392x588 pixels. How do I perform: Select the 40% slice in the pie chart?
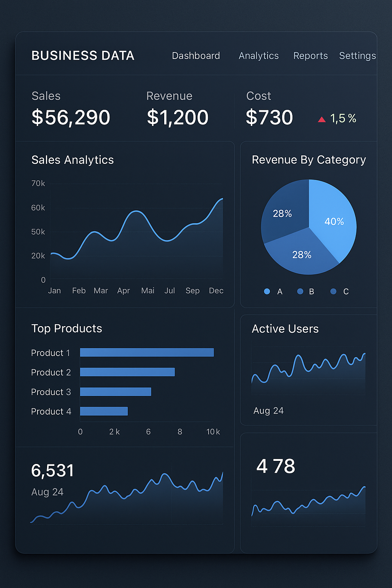click(334, 222)
